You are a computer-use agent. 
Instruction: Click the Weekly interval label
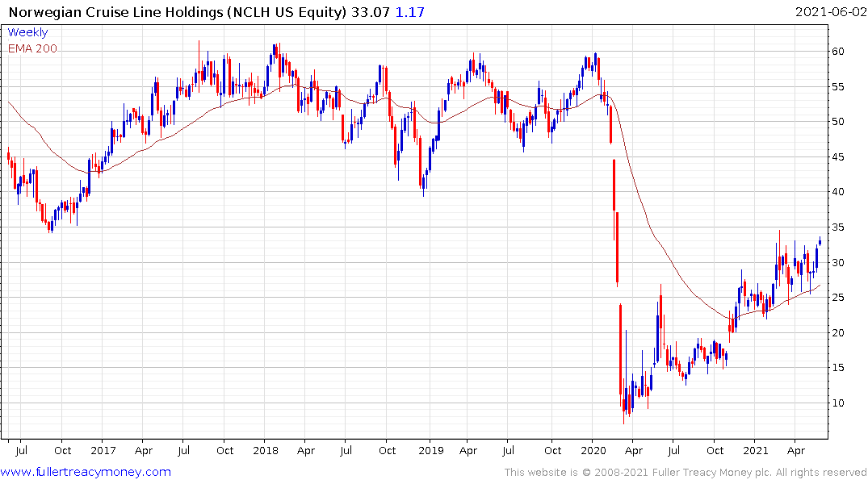[x=27, y=32]
